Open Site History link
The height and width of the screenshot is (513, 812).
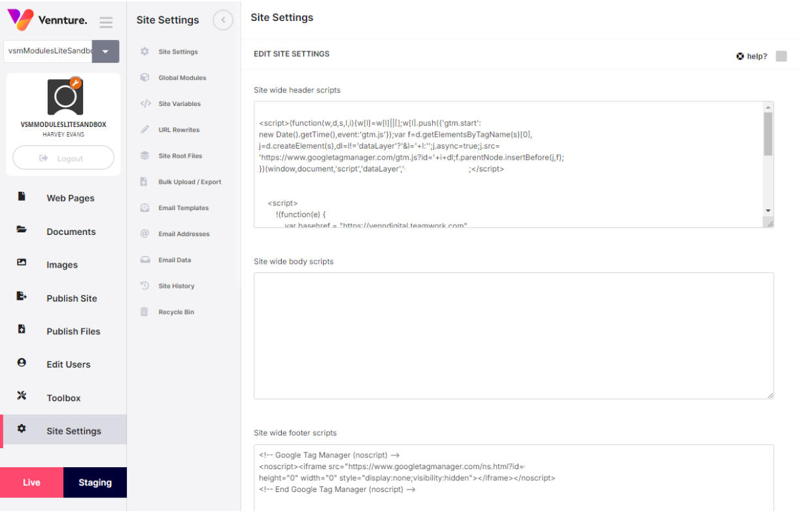click(x=177, y=287)
